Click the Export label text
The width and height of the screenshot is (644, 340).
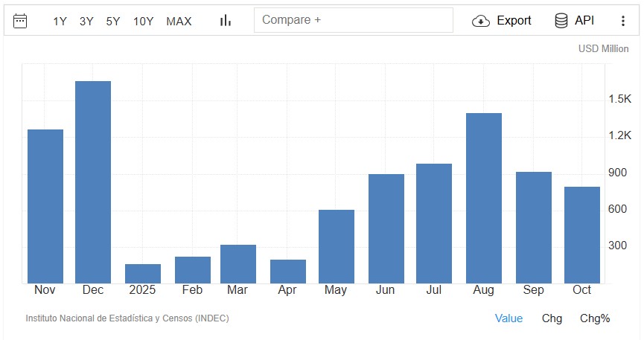click(x=514, y=21)
